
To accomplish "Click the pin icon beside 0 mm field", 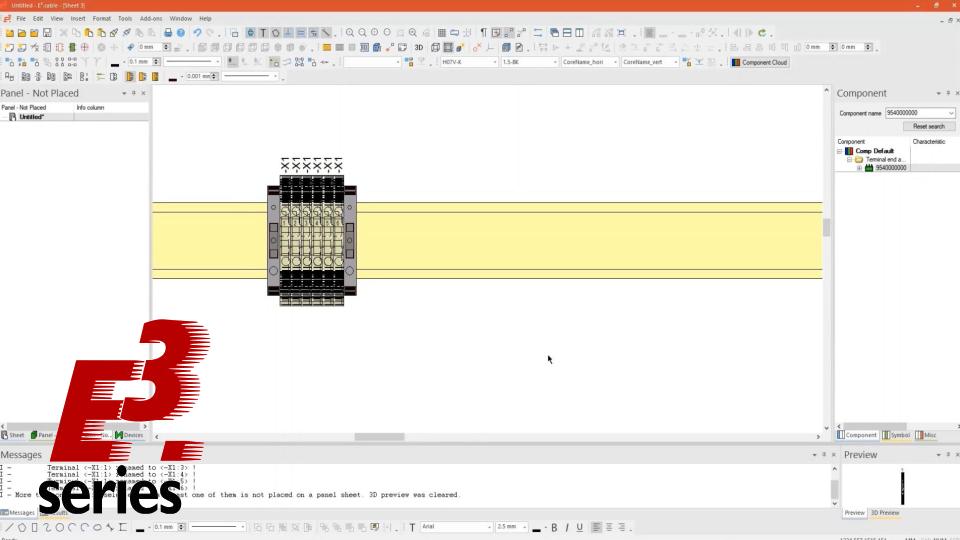I will point(130,47).
